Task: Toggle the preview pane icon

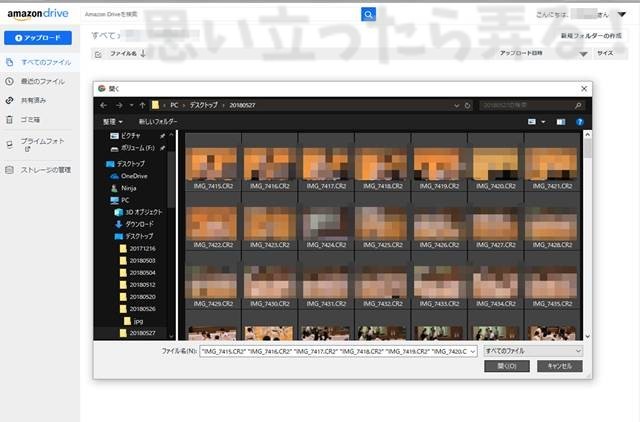Action: pyautogui.click(x=561, y=122)
